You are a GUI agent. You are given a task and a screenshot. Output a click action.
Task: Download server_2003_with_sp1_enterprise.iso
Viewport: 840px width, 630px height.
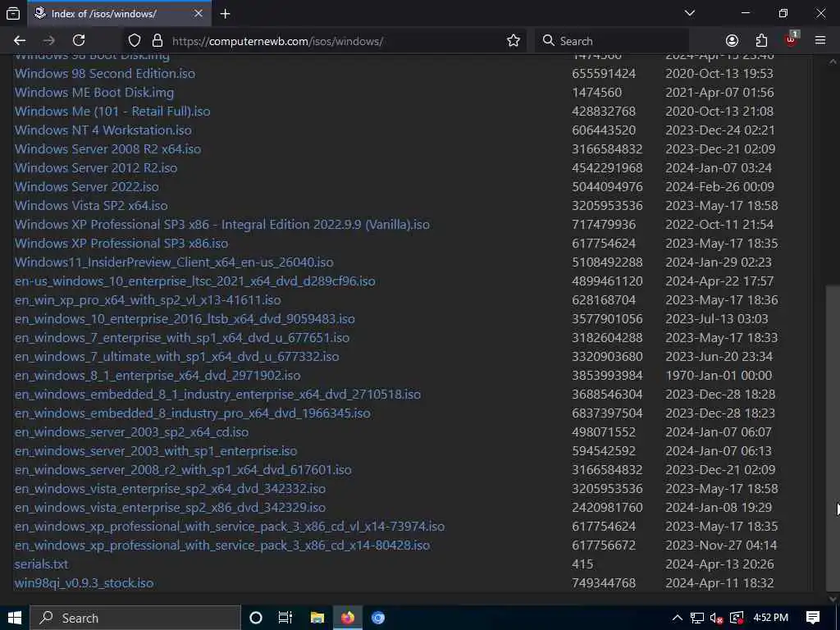tap(156, 451)
